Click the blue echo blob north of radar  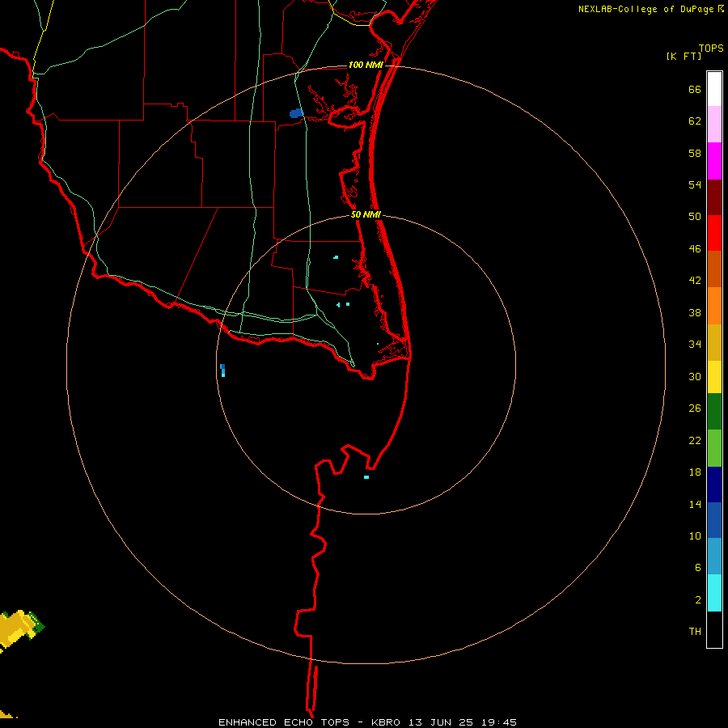[x=296, y=113]
